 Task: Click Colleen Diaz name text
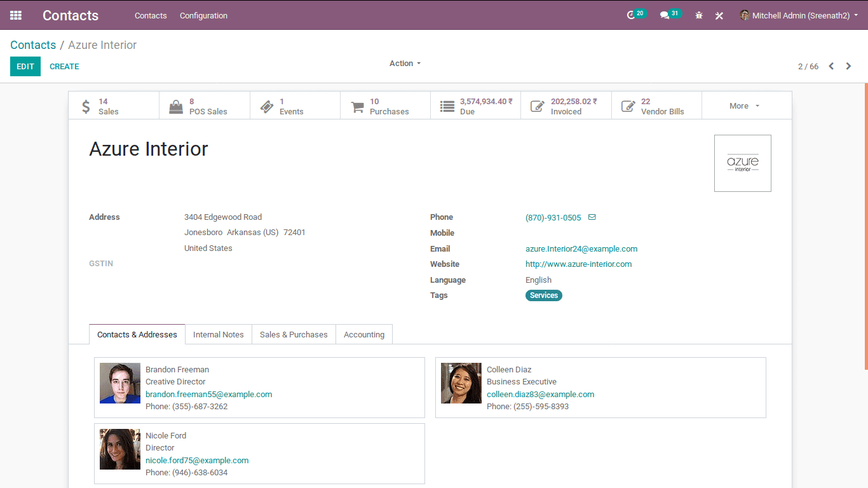coord(509,370)
